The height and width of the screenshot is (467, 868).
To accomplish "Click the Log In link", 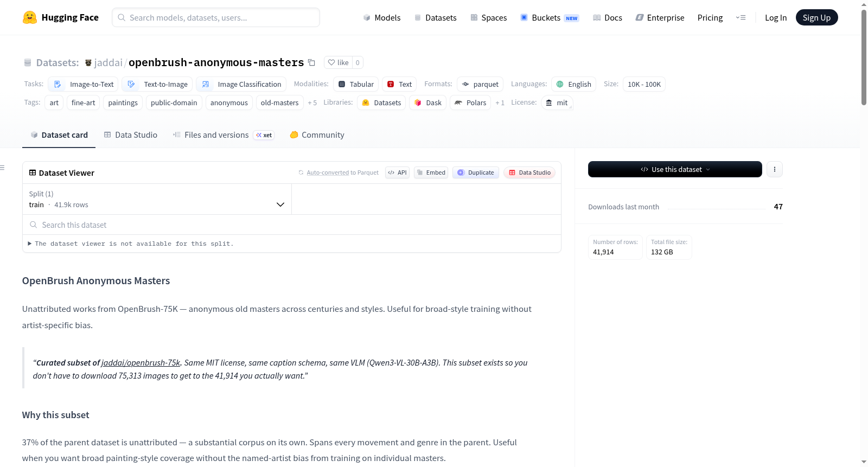I will tap(776, 17).
